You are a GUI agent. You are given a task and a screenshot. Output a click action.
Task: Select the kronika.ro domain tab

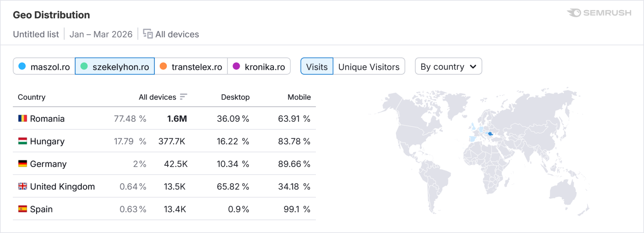click(x=259, y=67)
